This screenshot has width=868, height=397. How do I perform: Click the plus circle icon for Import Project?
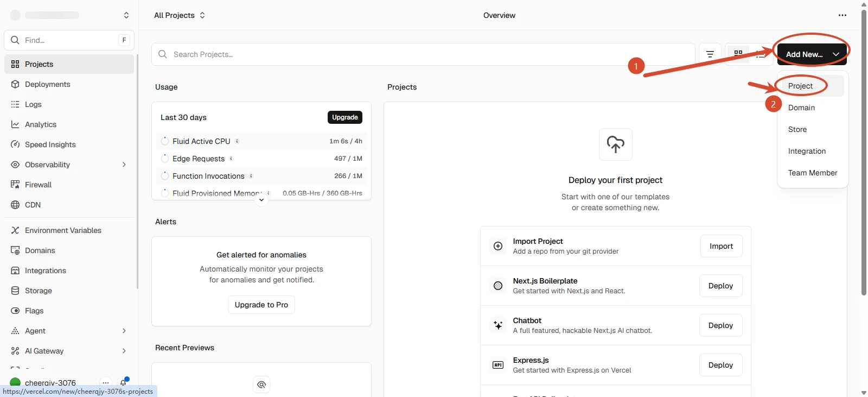(x=498, y=246)
